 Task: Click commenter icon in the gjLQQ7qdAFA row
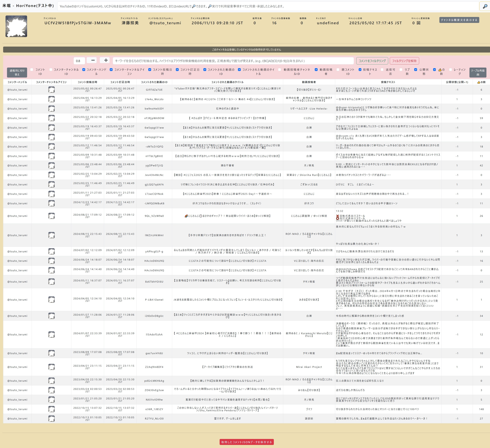pyautogui.click(x=51, y=184)
